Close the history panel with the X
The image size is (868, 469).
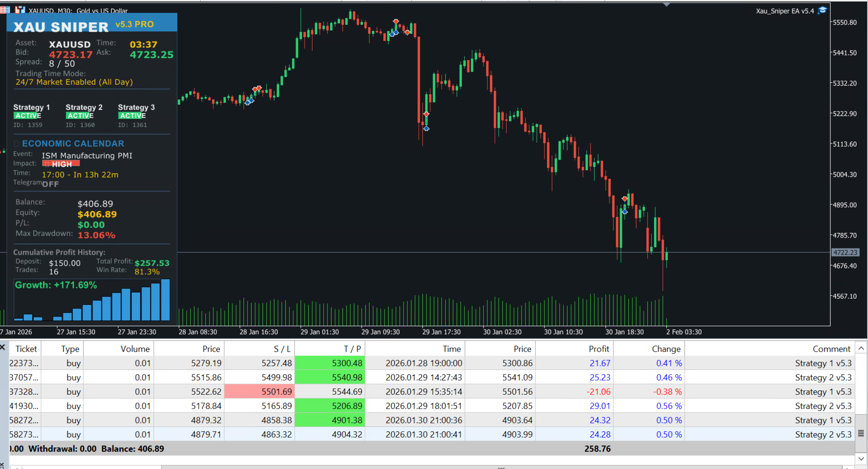pos(2,347)
